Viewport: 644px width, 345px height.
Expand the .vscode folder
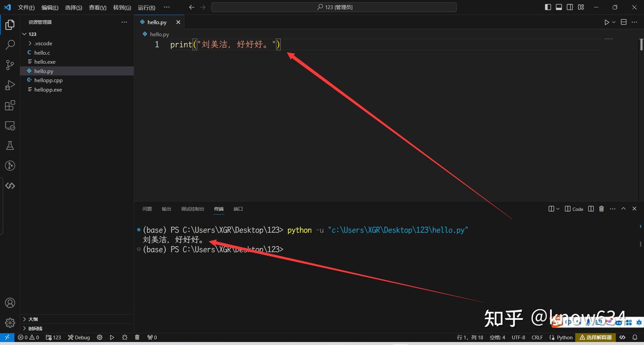click(x=30, y=43)
